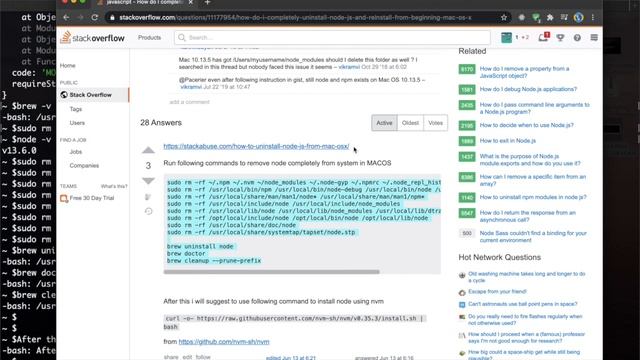This screenshot has width=640, height=360.
Task: Open related "How to uninstall npm modules"
Action: click(x=533, y=197)
